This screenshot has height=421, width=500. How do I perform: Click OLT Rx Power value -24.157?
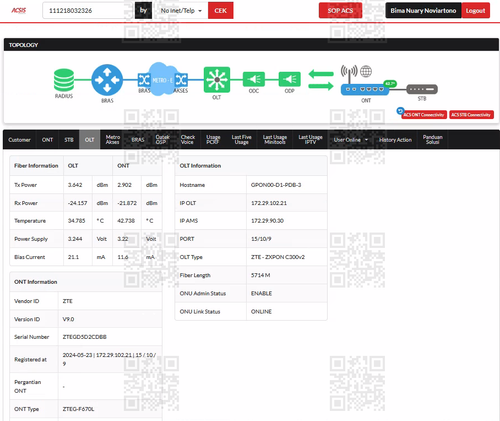tap(77, 203)
